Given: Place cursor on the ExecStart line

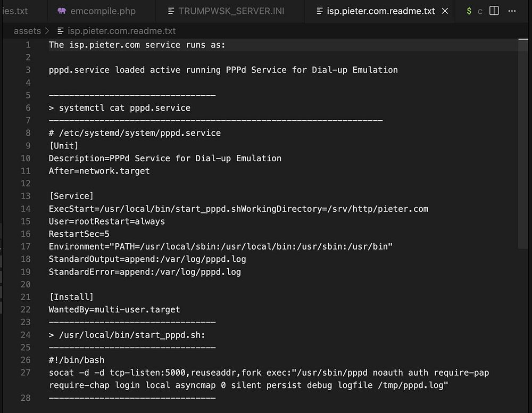Looking at the screenshot, I should point(238,209).
